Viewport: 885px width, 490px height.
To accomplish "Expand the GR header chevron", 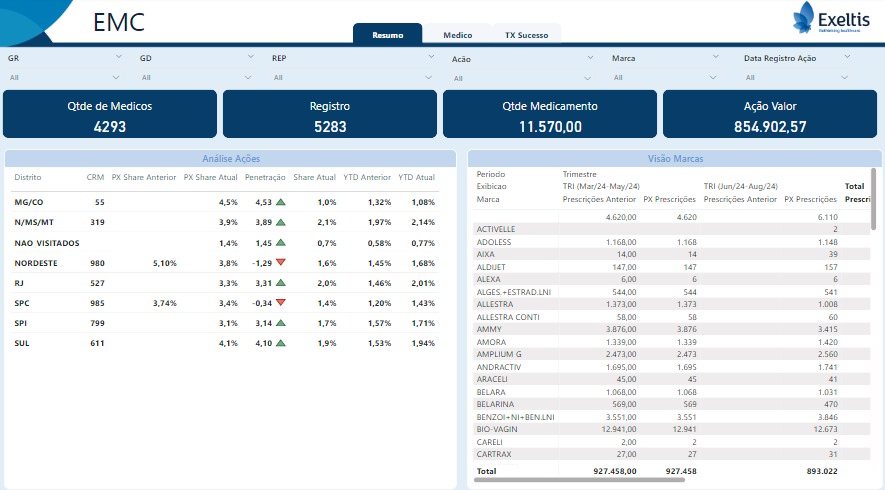I will [x=119, y=57].
